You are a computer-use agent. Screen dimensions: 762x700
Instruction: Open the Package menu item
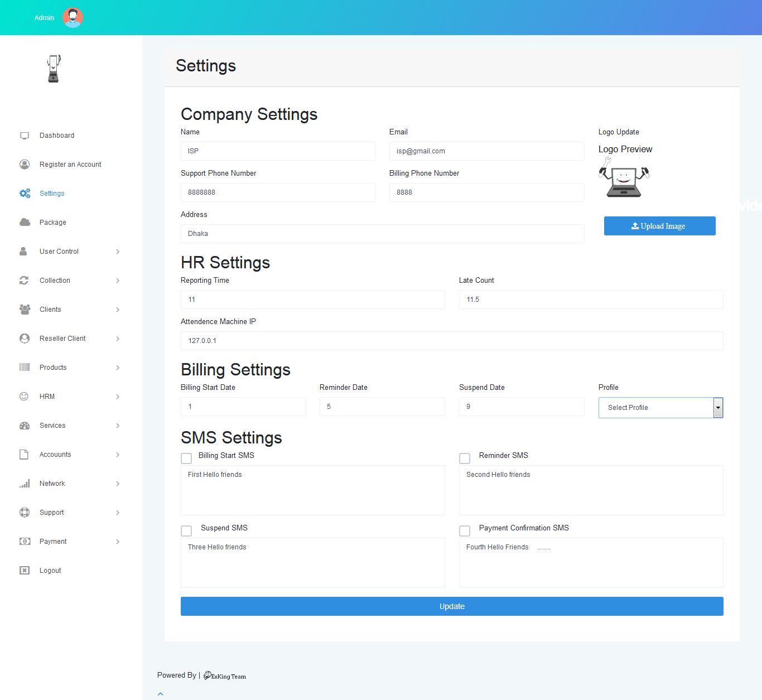[53, 223]
